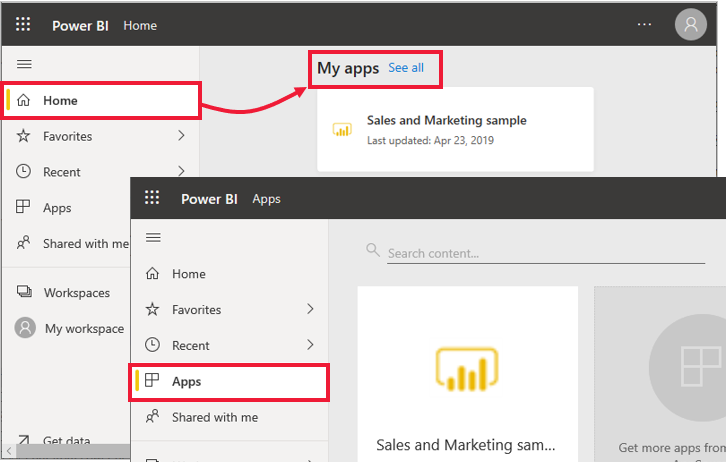This screenshot has height=462, width=726.
Task: Click the Apps grid icon in Home window
Action: (23, 206)
